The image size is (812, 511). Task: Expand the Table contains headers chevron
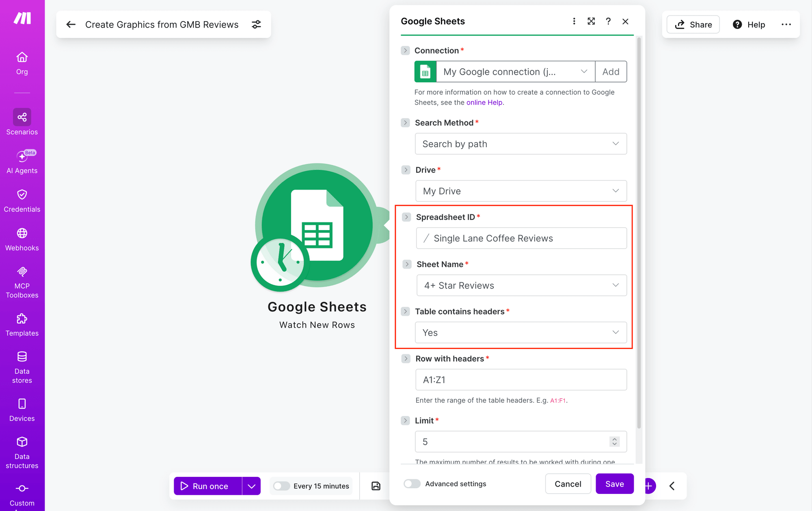click(405, 311)
